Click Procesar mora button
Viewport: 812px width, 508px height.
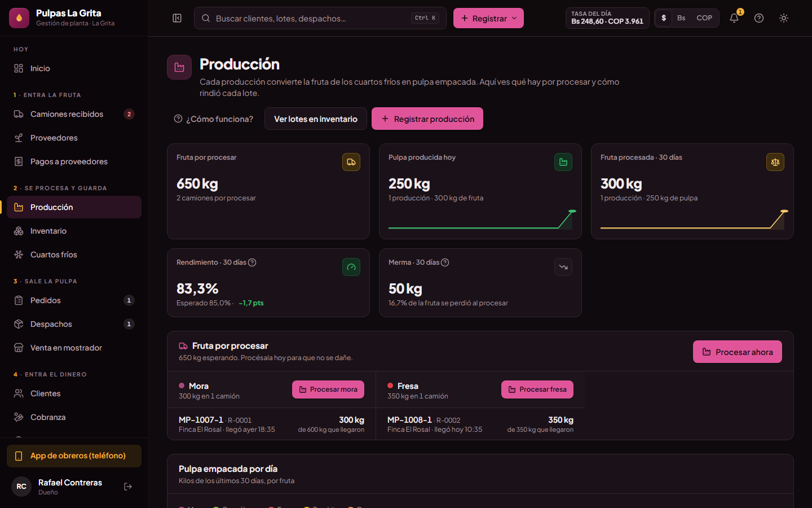(x=328, y=389)
